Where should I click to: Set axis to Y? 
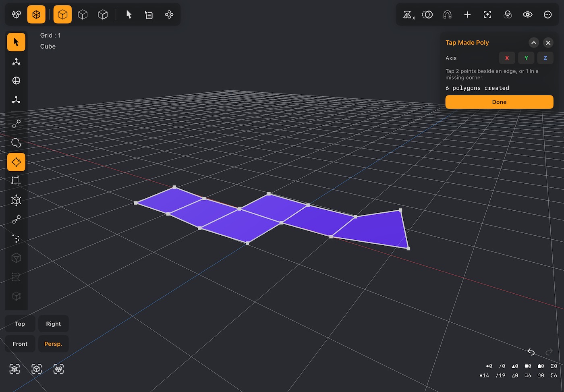(526, 58)
